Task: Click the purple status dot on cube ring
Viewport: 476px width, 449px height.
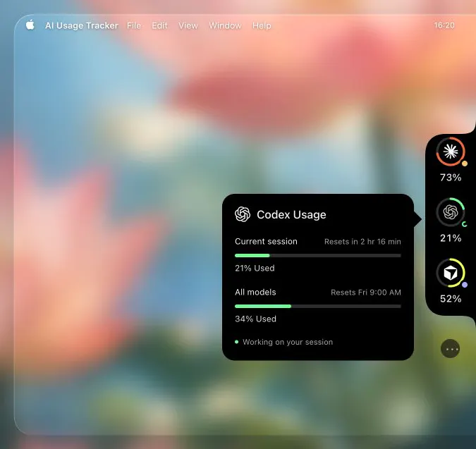Action: [x=465, y=285]
